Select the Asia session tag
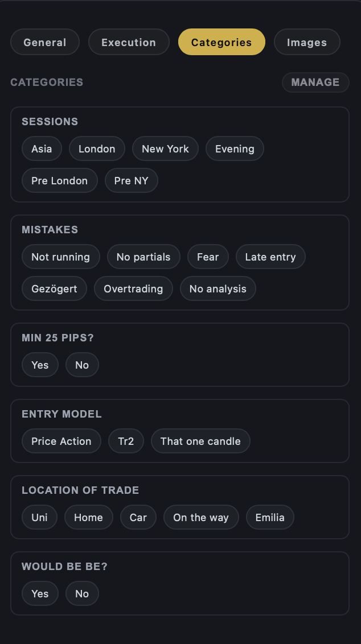The height and width of the screenshot is (644, 361). (41, 148)
